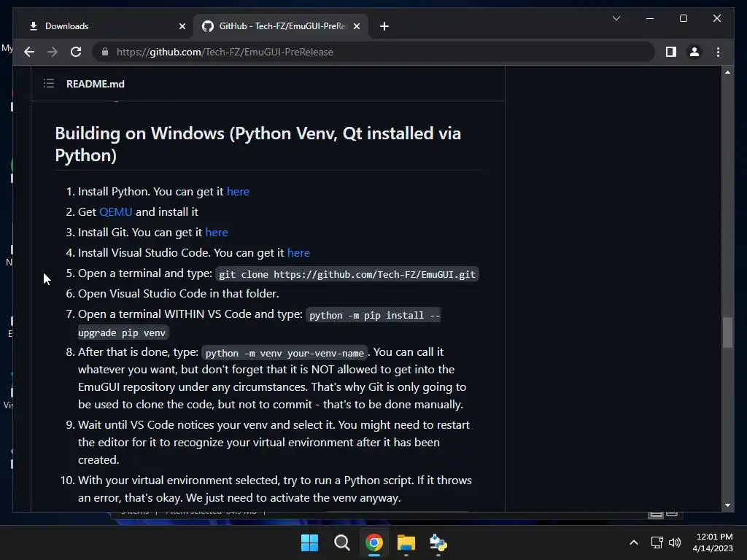Follow the QEMU link

pos(116,212)
